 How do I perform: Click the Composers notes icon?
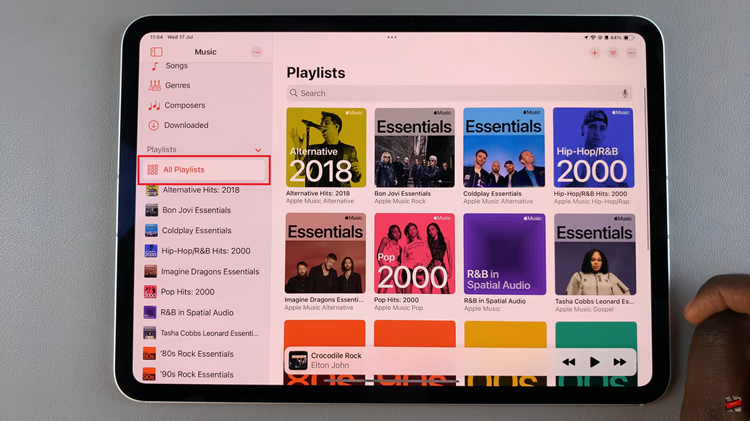click(154, 105)
